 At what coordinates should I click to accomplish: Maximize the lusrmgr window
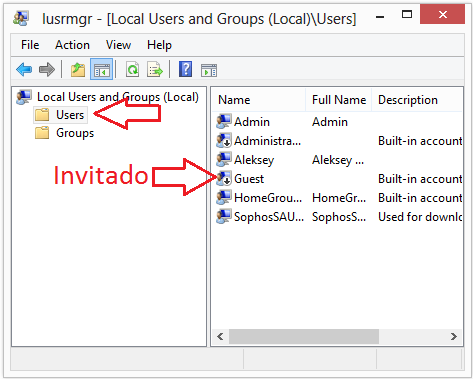(x=407, y=14)
